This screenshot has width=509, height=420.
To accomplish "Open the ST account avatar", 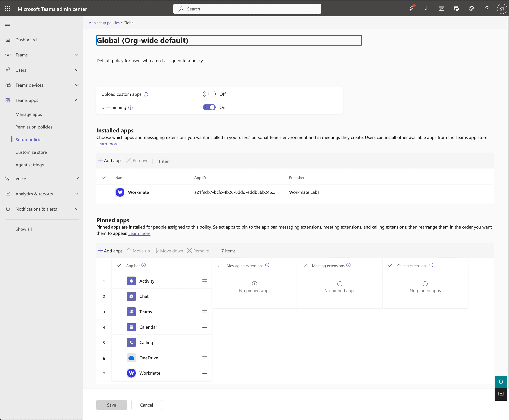I will tap(502, 9).
